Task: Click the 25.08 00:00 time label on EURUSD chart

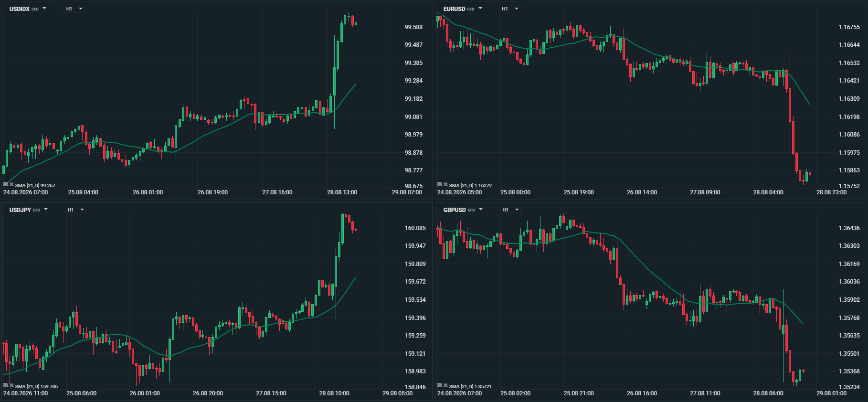Action: pyautogui.click(x=515, y=192)
